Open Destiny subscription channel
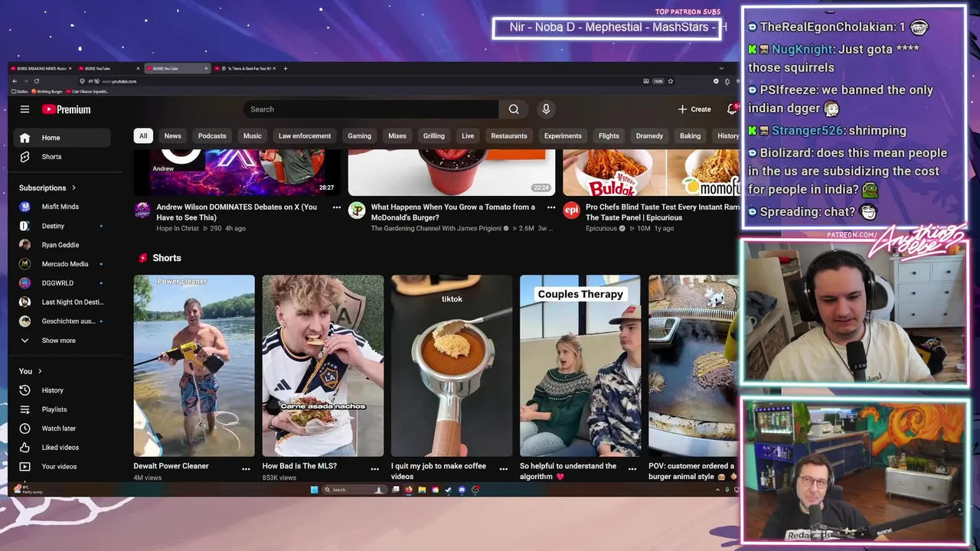 62,226
